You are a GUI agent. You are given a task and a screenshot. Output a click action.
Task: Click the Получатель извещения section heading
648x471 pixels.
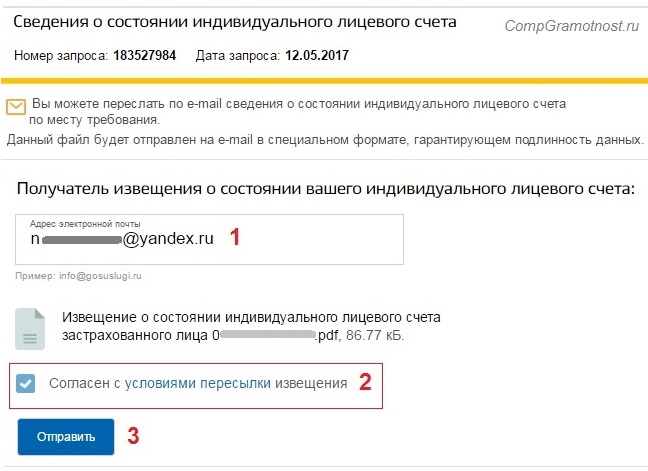tap(325, 188)
